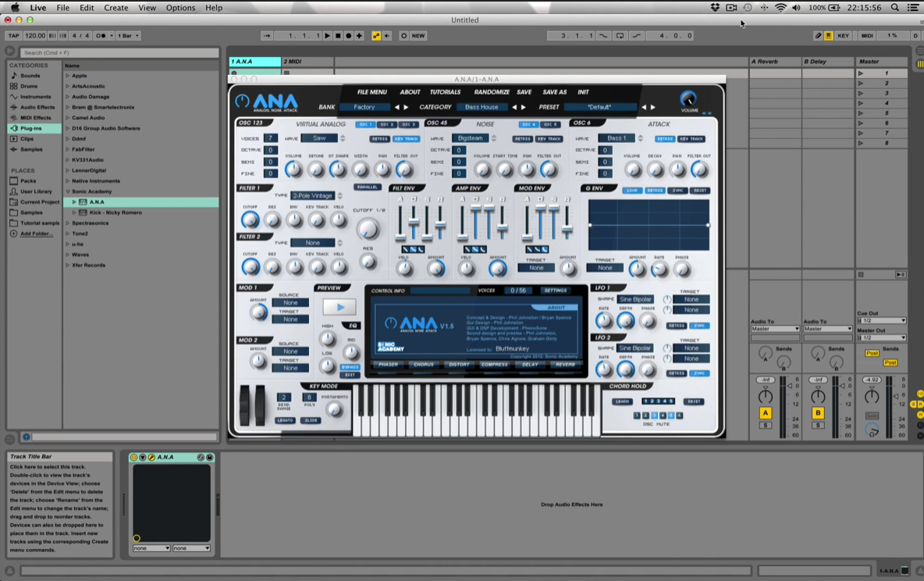
Task: Click the transport Stop button
Action: click(x=338, y=36)
